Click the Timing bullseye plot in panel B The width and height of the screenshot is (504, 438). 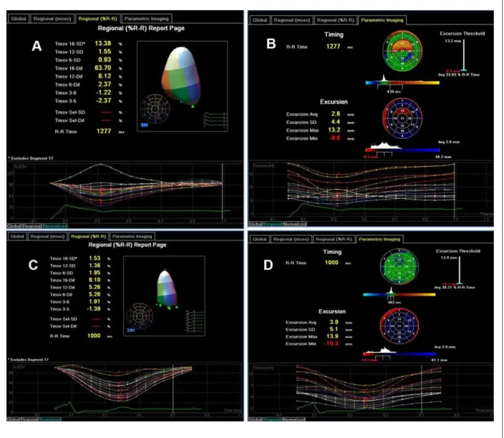coord(402,50)
